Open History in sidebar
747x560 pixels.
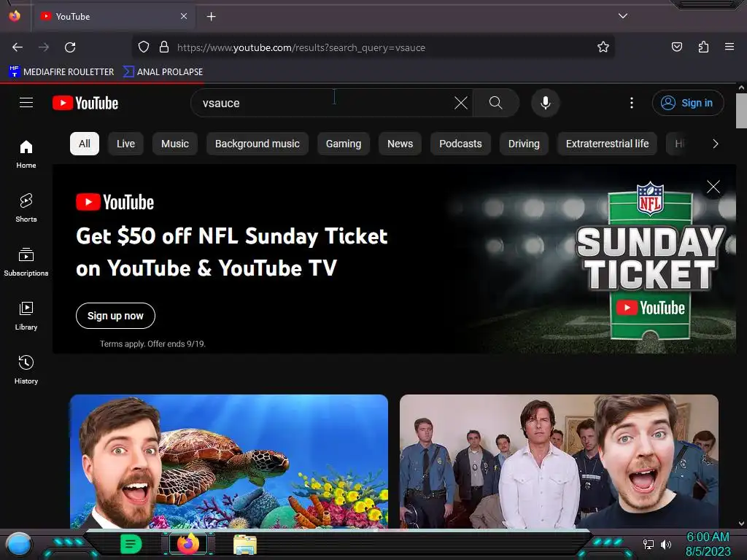click(x=26, y=370)
